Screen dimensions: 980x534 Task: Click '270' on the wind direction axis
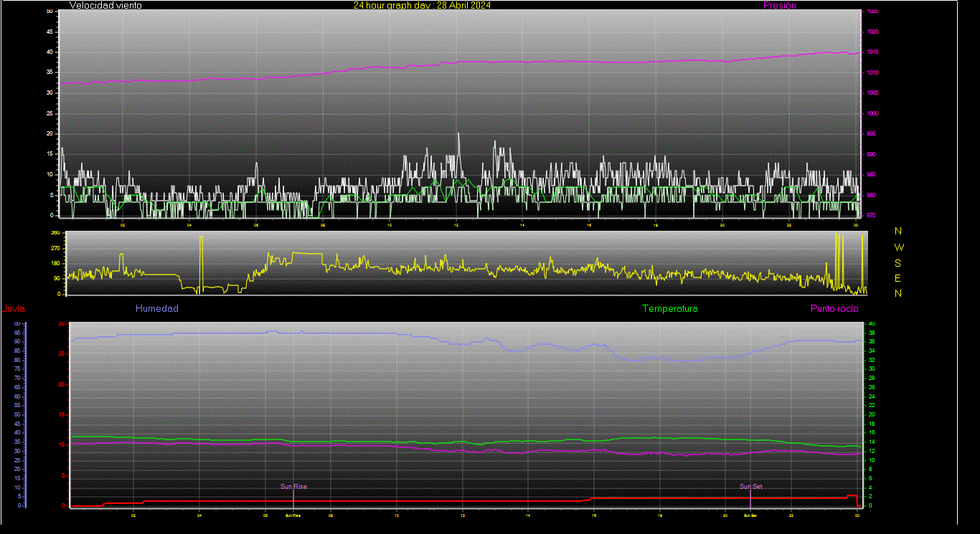(55, 249)
